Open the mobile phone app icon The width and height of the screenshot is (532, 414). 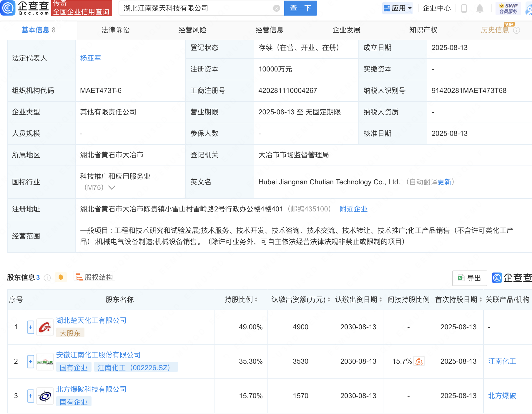(x=464, y=9)
